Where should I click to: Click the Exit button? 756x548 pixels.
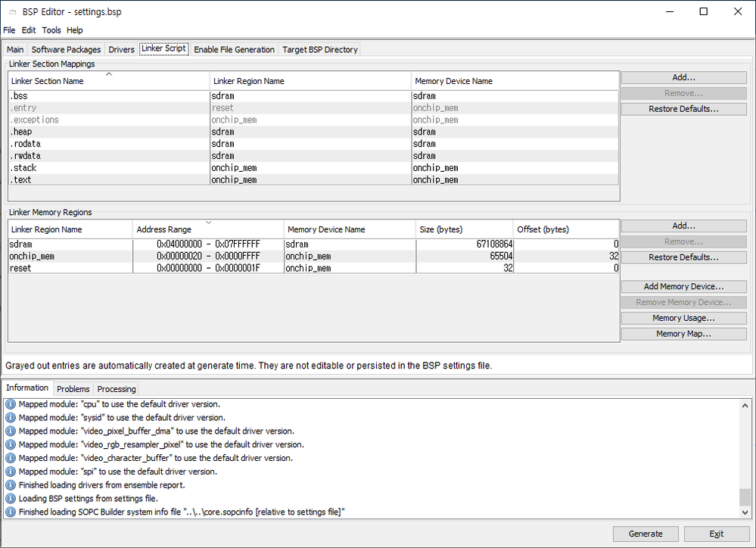tap(717, 534)
